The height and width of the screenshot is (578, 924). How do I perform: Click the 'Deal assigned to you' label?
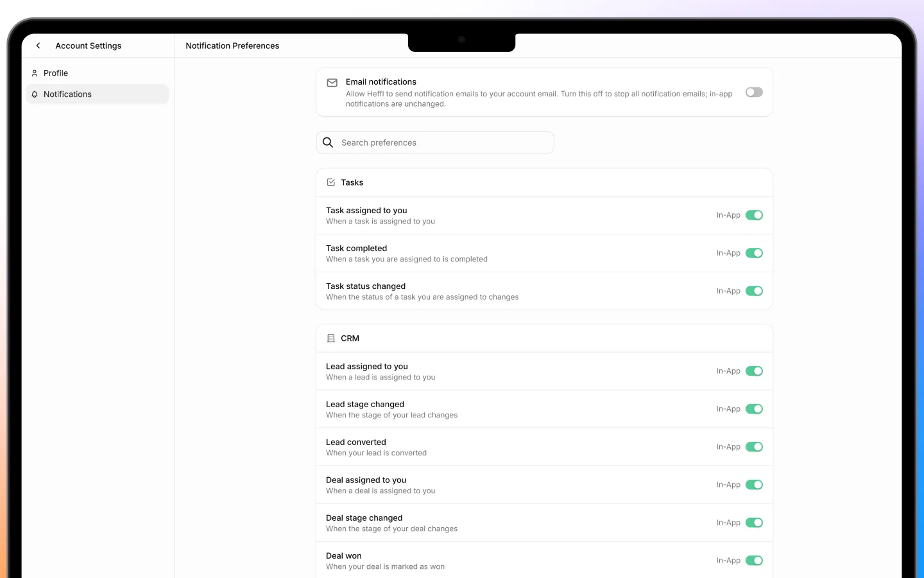pyautogui.click(x=366, y=480)
